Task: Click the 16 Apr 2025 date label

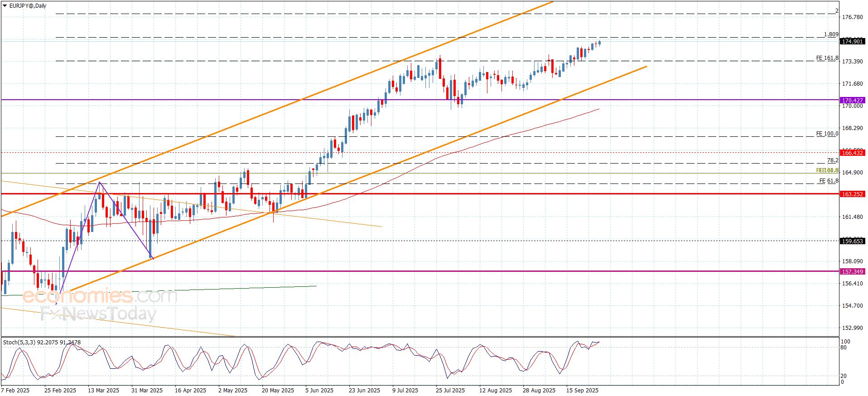Action: [x=190, y=390]
